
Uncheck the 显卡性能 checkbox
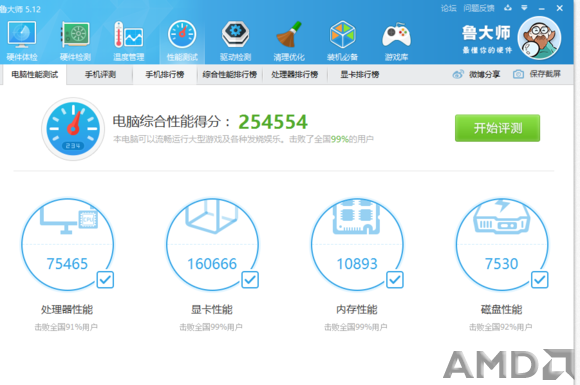pos(250,280)
